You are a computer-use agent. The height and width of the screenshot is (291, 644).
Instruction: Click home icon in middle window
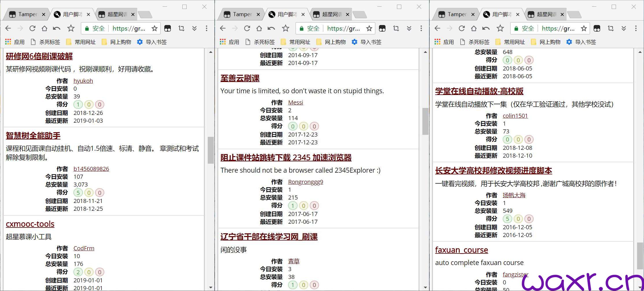[x=259, y=28]
